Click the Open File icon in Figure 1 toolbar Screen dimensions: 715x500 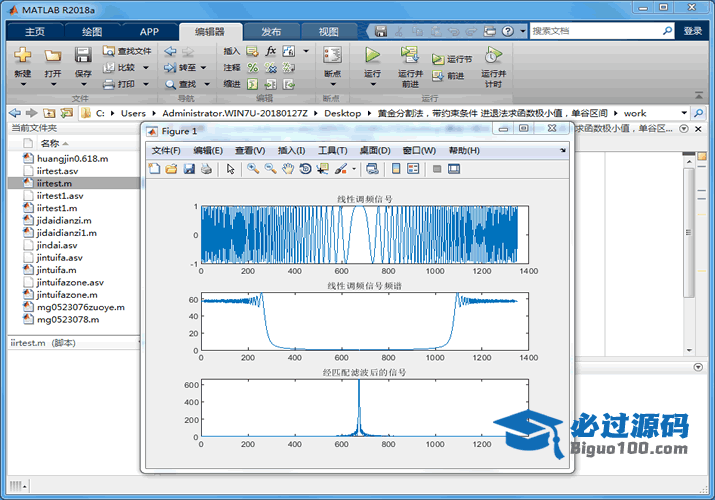[171, 169]
